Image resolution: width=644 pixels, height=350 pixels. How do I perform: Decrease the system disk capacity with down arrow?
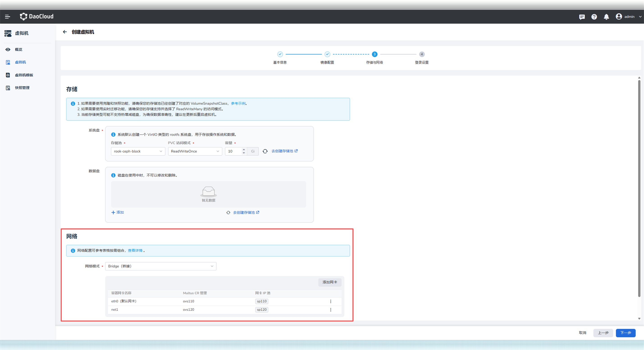tap(244, 153)
